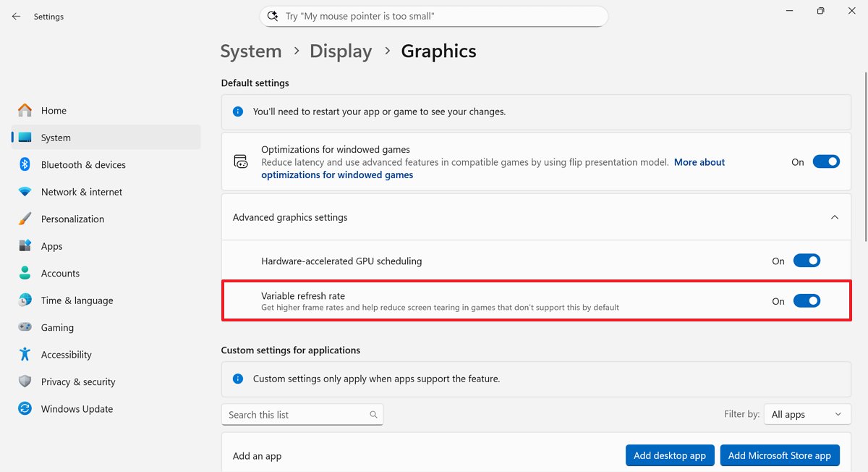Click the Accessibility icon in sidebar
This screenshot has height=472, width=868.
pos(24,355)
